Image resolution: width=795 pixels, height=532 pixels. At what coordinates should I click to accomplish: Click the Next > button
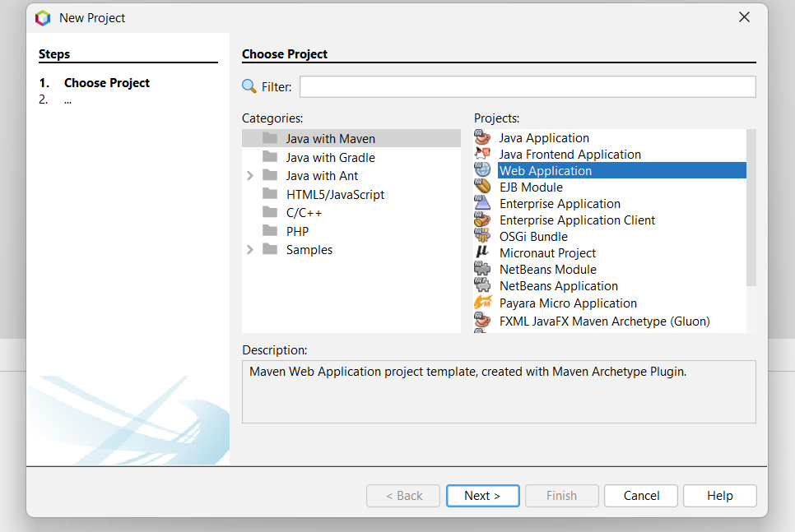[482, 496]
